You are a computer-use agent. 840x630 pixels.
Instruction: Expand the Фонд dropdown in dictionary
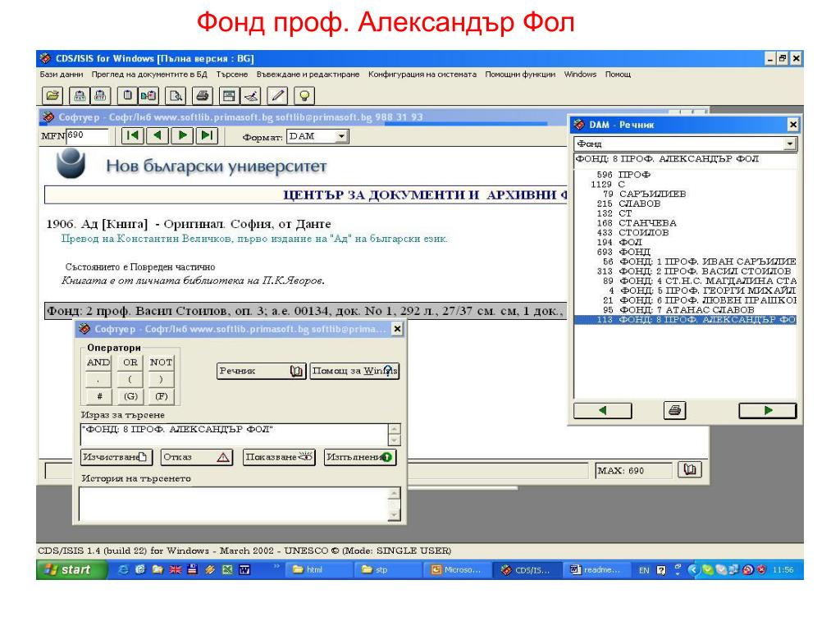click(x=790, y=144)
